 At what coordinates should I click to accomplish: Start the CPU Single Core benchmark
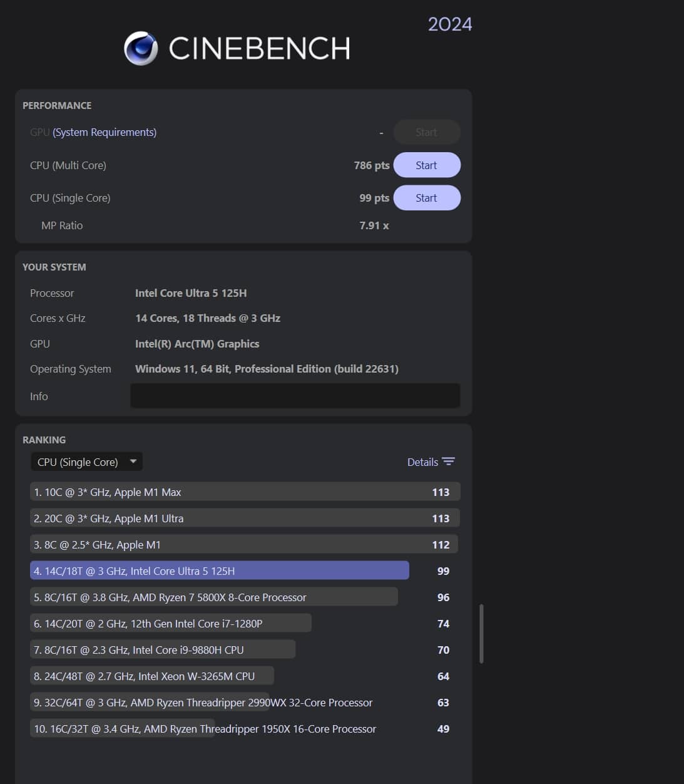coord(426,198)
